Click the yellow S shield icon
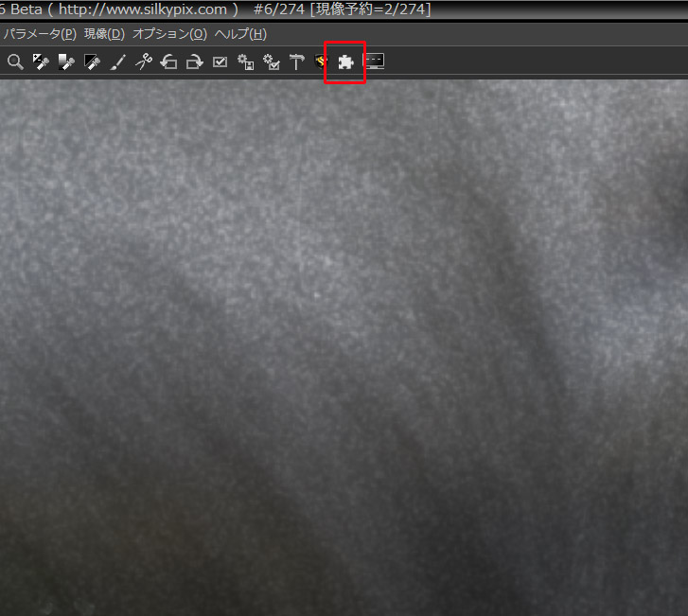The image size is (688, 616). coord(321,62)
